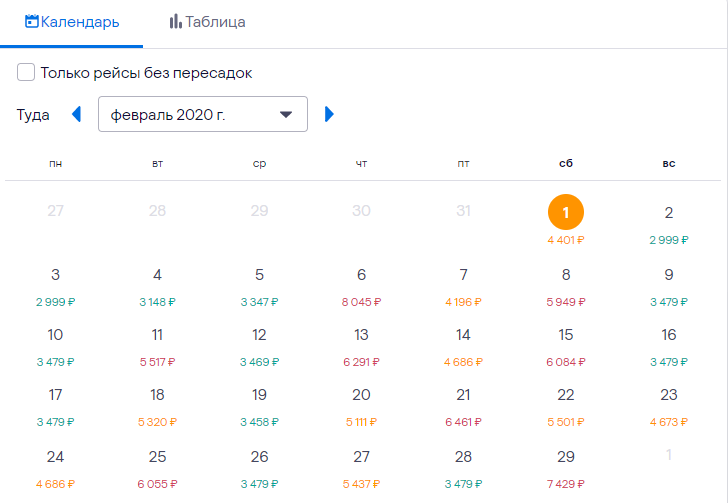Choose February 19 priced 3 458 ₽

(x=259, y=405)
